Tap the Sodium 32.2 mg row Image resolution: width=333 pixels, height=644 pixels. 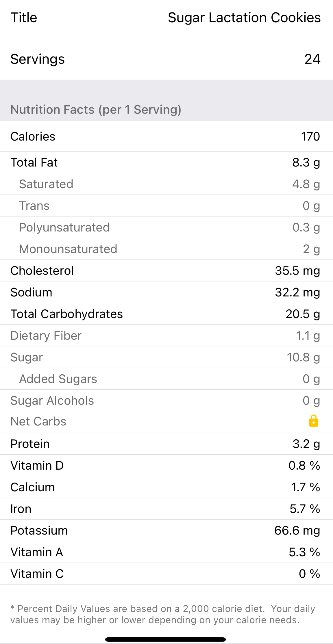point(166,292)
